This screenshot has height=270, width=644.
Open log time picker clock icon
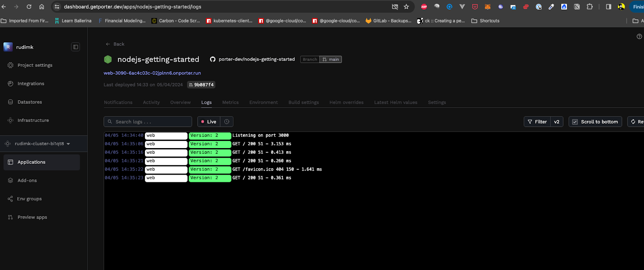227,122
